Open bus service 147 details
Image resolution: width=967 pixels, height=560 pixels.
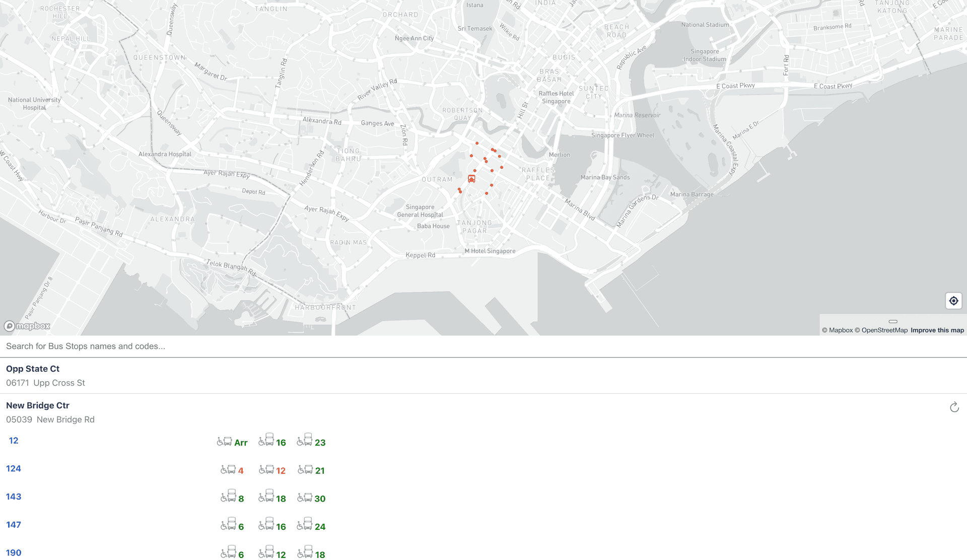(14, 525)
